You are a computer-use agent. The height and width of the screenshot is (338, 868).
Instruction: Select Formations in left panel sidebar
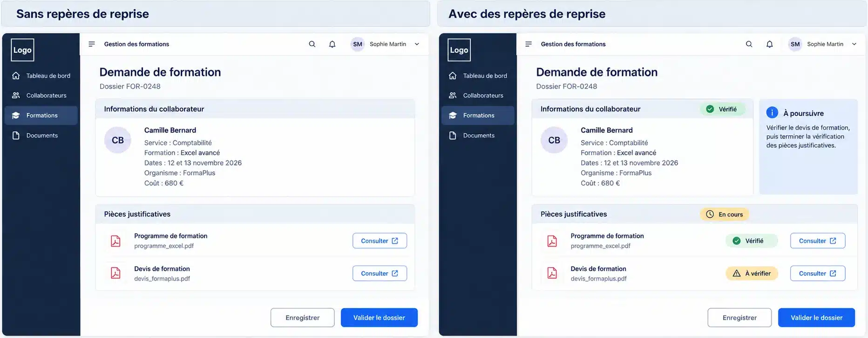41,116
